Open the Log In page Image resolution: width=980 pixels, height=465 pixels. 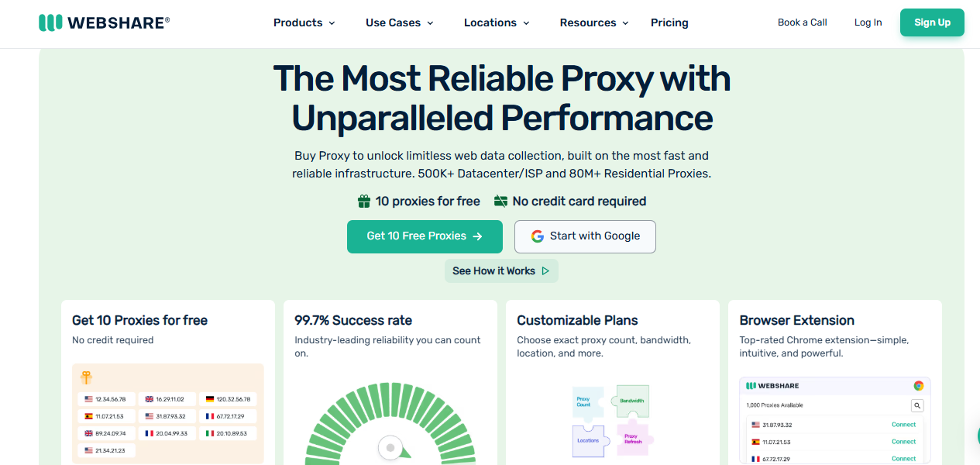pos(868,22)
